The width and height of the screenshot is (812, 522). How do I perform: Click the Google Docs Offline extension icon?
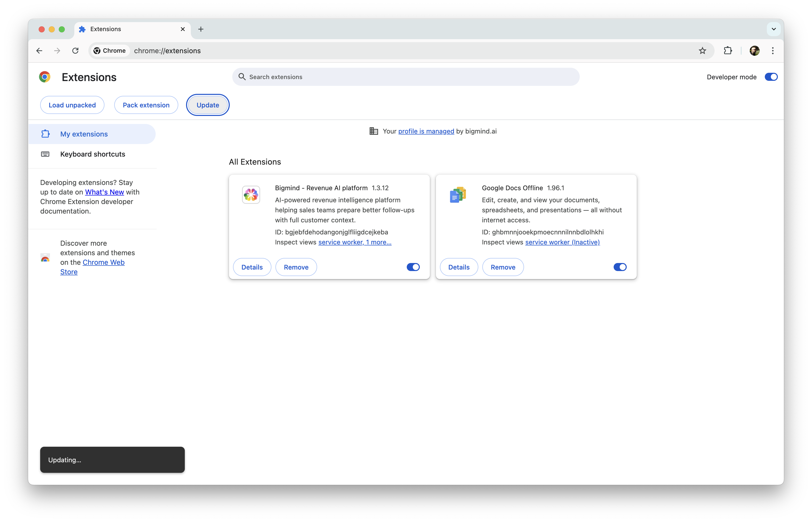(x=458, y=194)
